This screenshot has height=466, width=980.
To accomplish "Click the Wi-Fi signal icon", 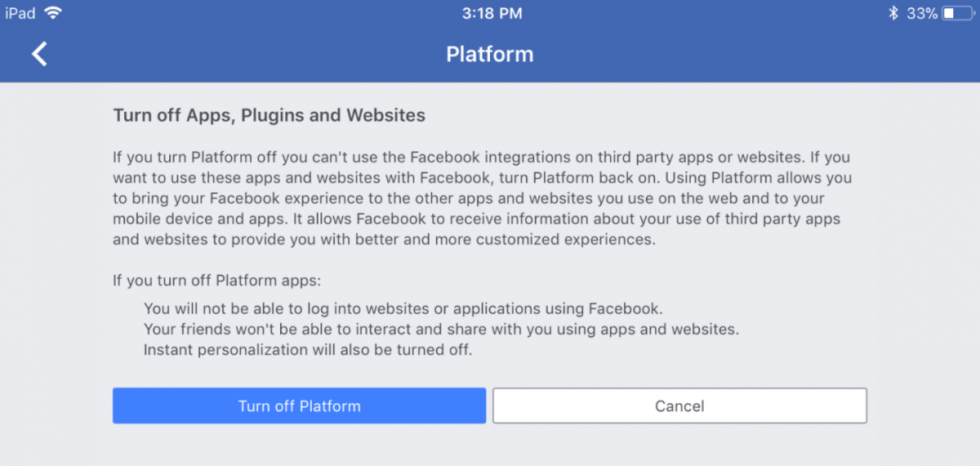I will [53, 13].
